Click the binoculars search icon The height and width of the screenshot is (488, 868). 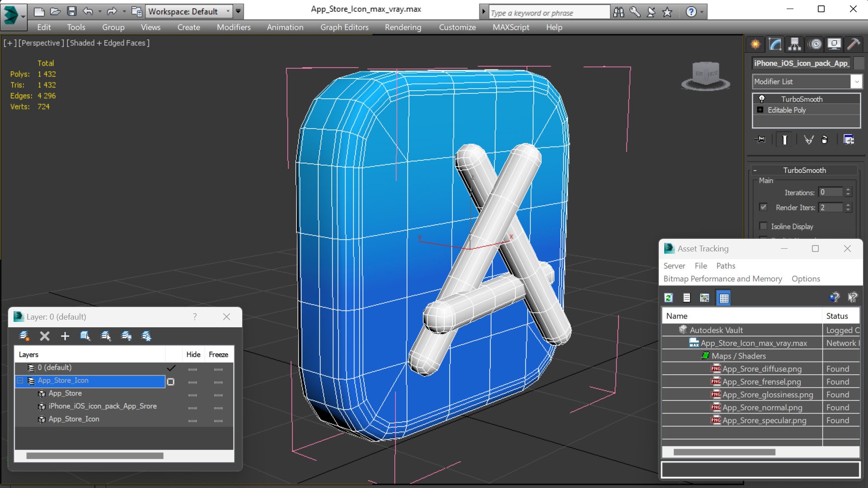tap(619, 12)
